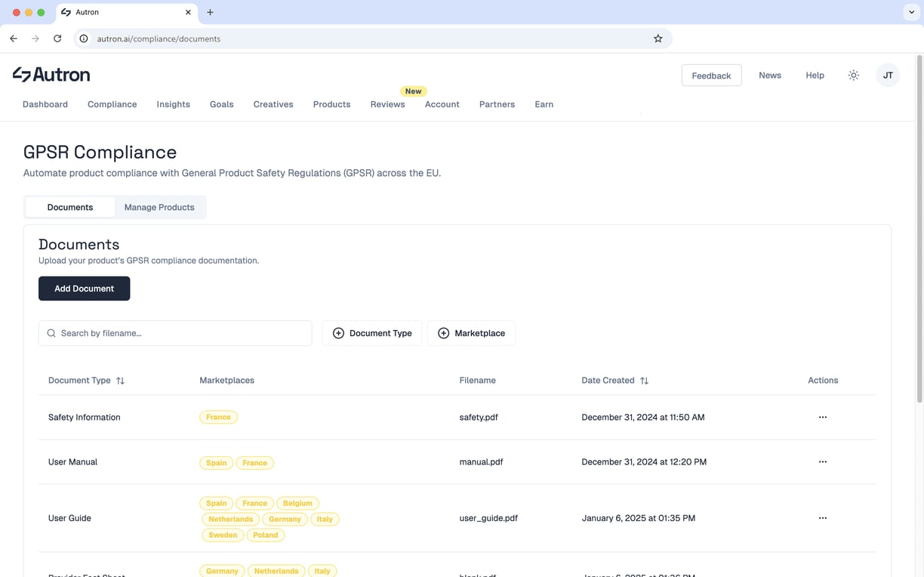Click the Safety Information document type cell
Image resolution: width=924 pixels, height=577 pixels.
tap(84, 417)
